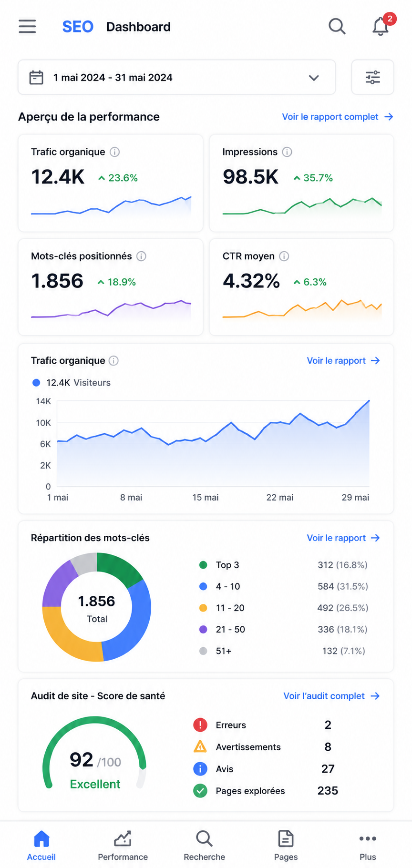Click info icon beside Mots-clés positionnés
Screen dimensions: 412x868
[141, 256]
